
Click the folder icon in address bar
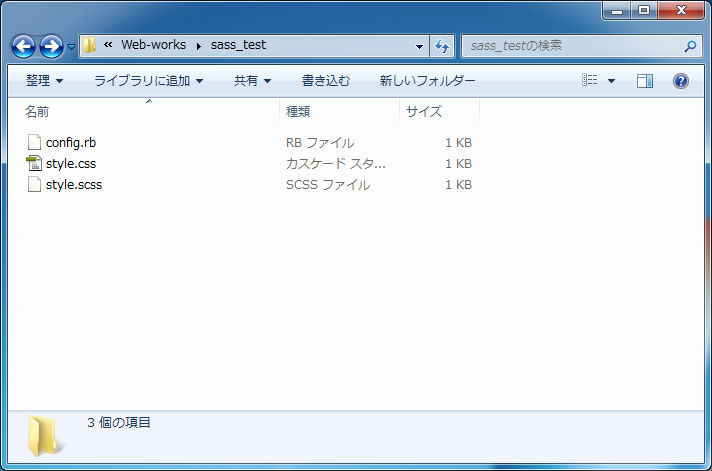point(89,45)
